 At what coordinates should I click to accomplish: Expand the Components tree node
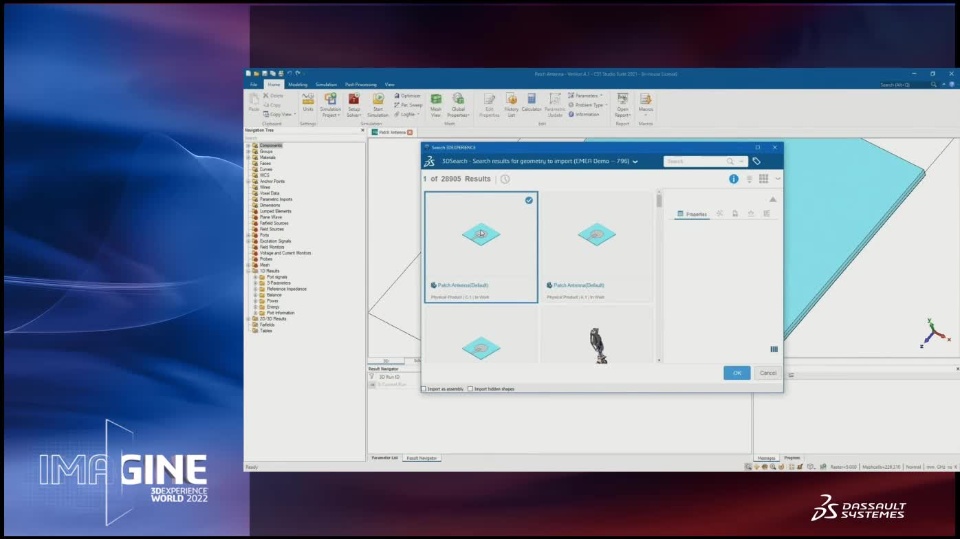(x=249, y=146)
